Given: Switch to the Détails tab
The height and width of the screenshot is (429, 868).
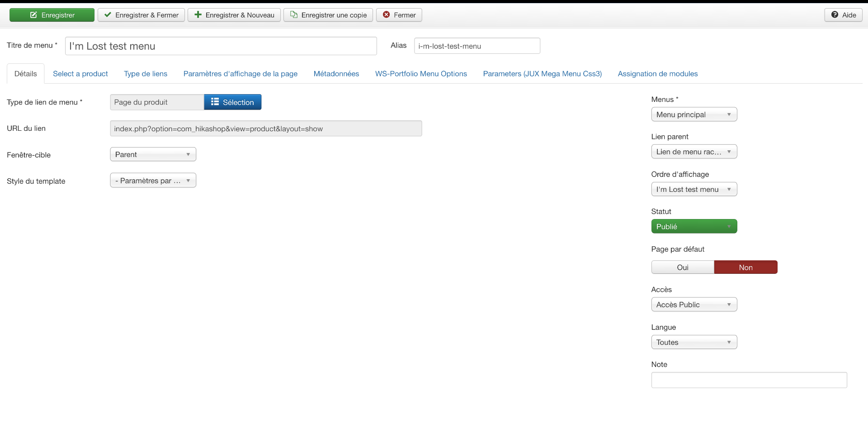Looking at the screenshot, I should tap(26, 74).
